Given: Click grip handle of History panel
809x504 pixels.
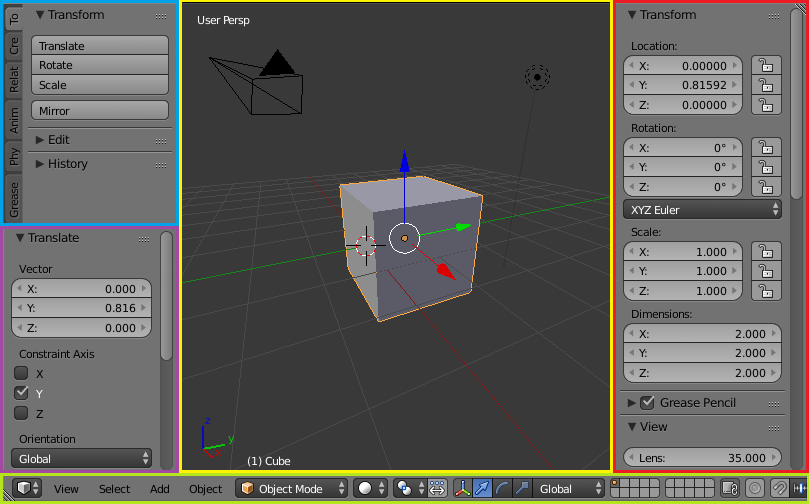Looking at the screenshot, I should pyautogui.click(x=161, y=165).
